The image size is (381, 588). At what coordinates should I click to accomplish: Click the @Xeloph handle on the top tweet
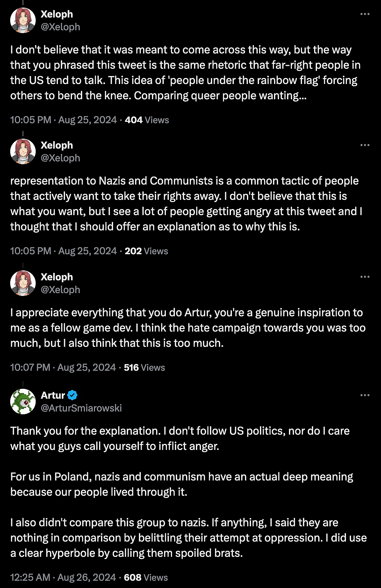click(60, 27)
